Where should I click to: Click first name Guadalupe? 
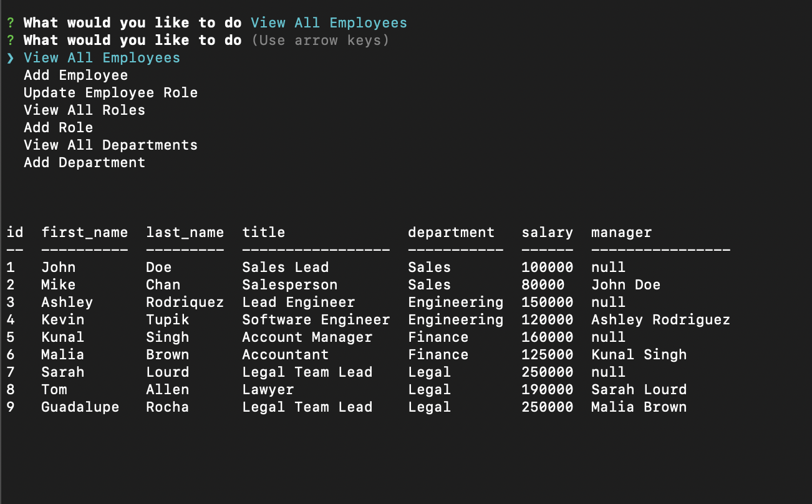pos(80,407)
